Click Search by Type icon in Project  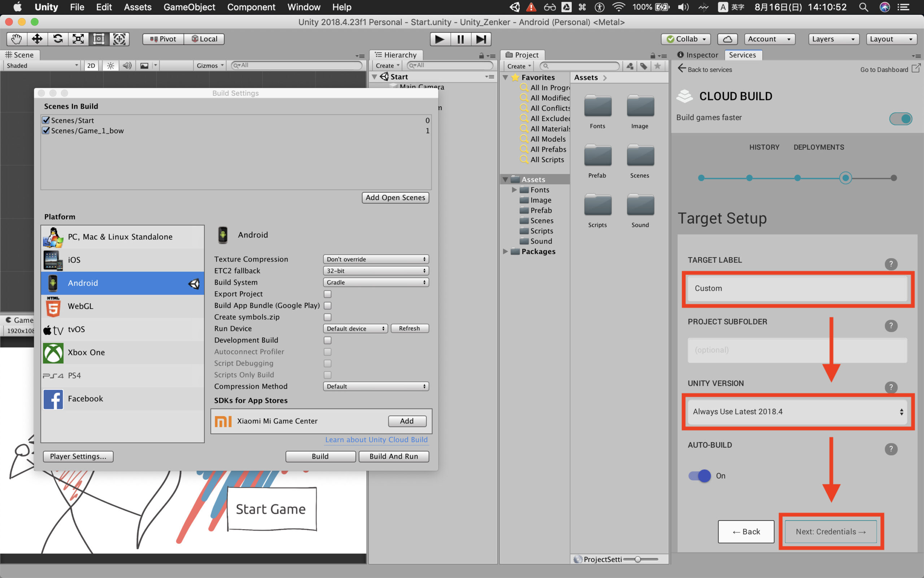coord(630,66)
